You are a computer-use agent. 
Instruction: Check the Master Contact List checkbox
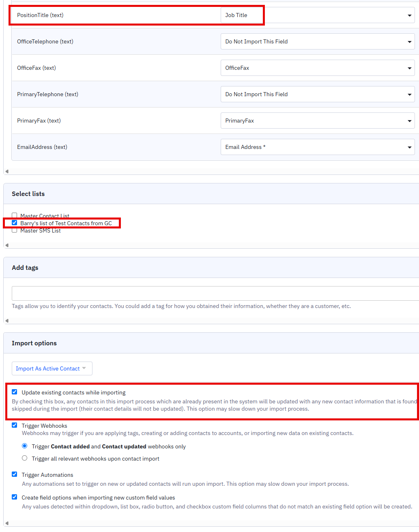(x=15, y=215)
